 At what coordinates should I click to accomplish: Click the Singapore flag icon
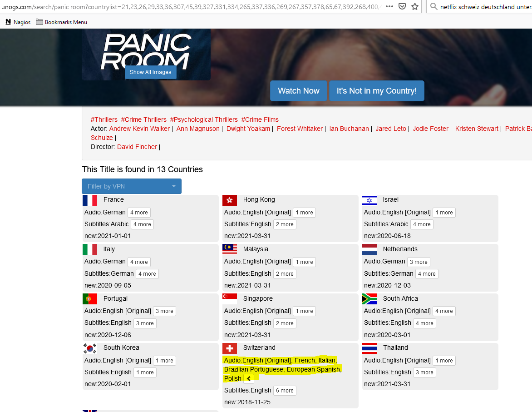230,299
